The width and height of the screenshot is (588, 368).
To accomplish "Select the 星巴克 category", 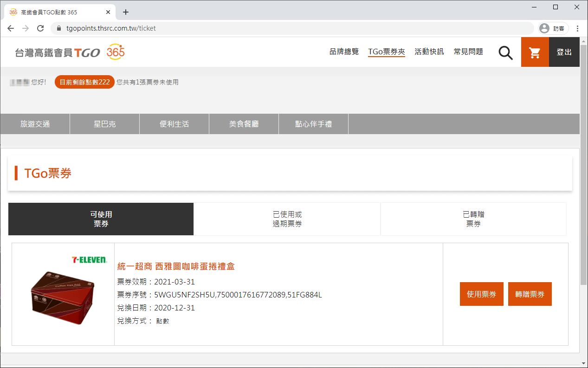I will tap(104, 123).
